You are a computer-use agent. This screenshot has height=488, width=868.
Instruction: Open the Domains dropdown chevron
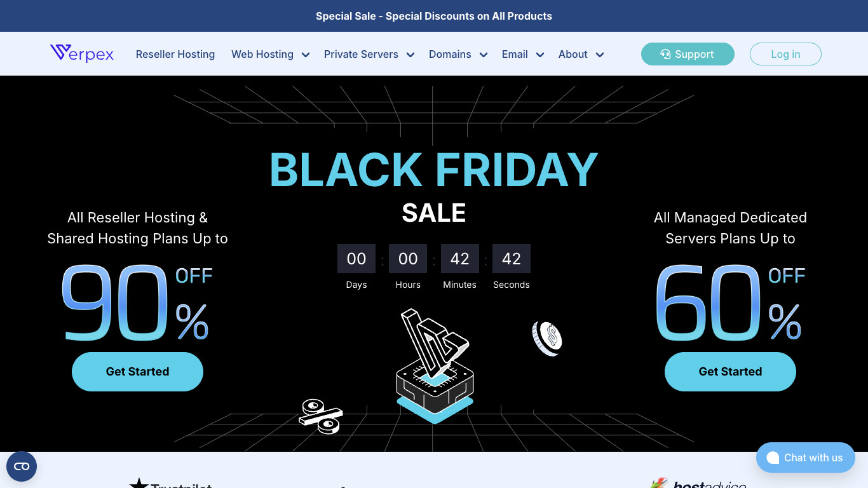(484, 55)
